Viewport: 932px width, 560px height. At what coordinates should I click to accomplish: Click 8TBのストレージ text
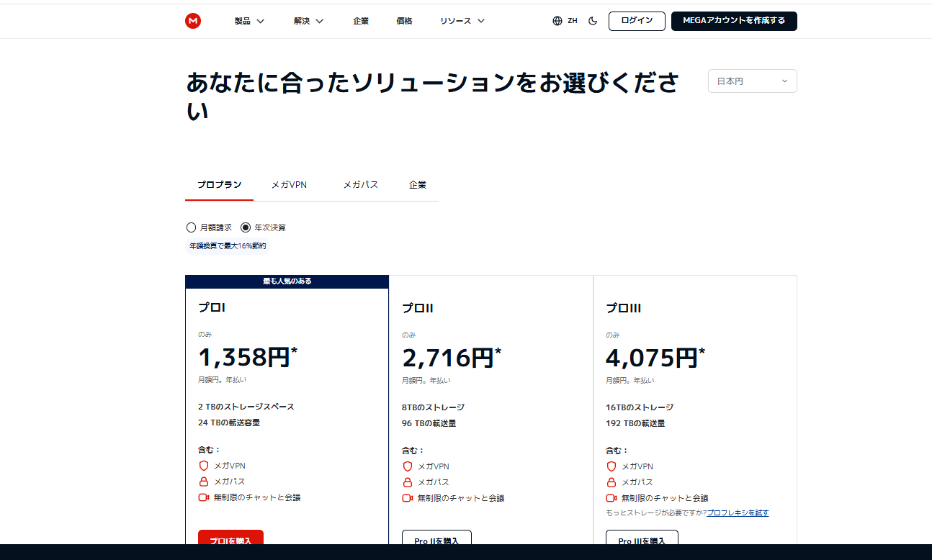pos(434,407)
